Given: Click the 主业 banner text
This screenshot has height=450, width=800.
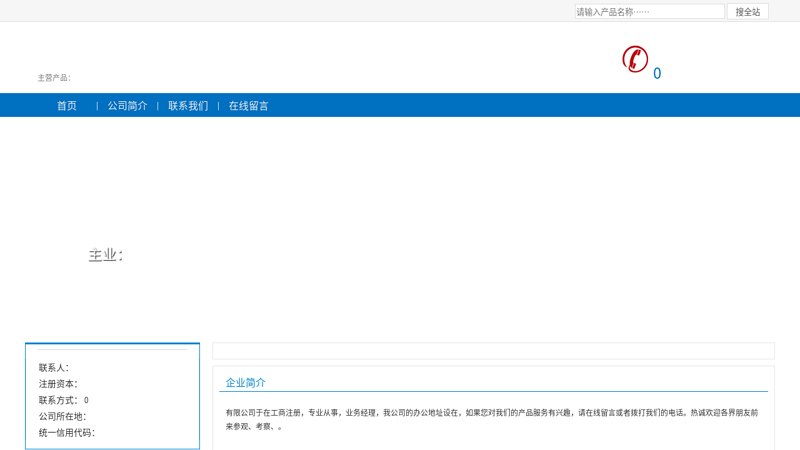Looking at the screenshot, I should [106, 255].
